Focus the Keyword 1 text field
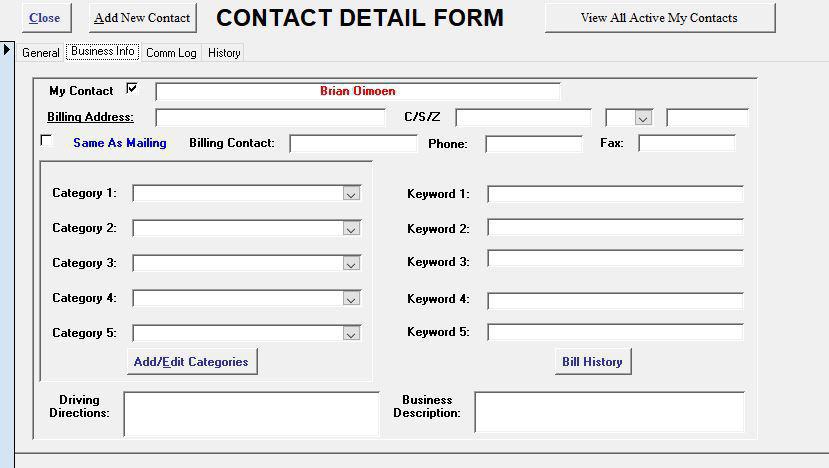The image size is (829, 468). tap(615, 194)
